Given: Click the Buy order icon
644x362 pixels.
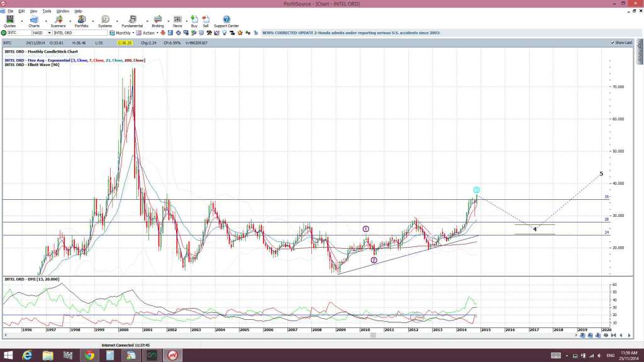Looking at the screenshot, I should coord(194,21).
